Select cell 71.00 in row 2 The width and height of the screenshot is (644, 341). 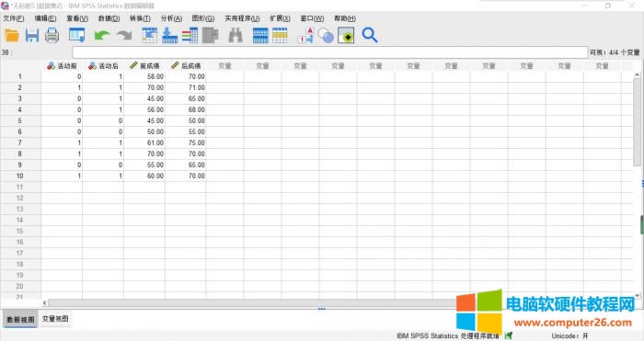186,88
